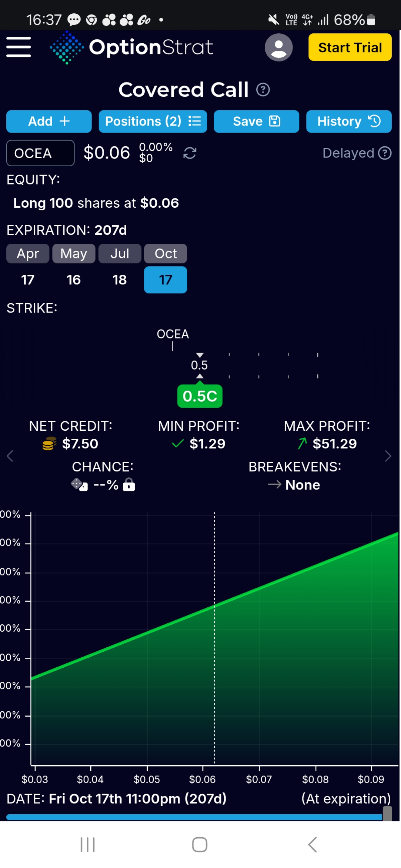
Task: Tap the battery indicator in status bar
Action: coord(371,20)
